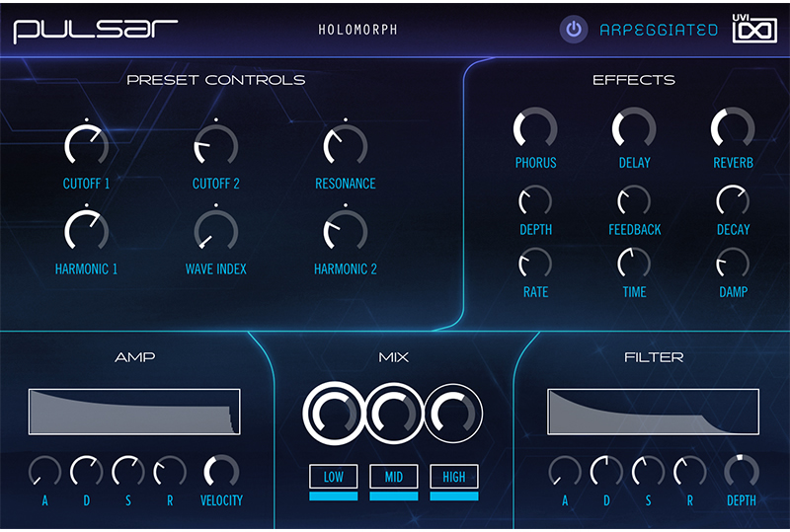Adjust the Resonance knob
This screenshot has width=790, height=532.
pyautogui.click(x=345, y=144)
